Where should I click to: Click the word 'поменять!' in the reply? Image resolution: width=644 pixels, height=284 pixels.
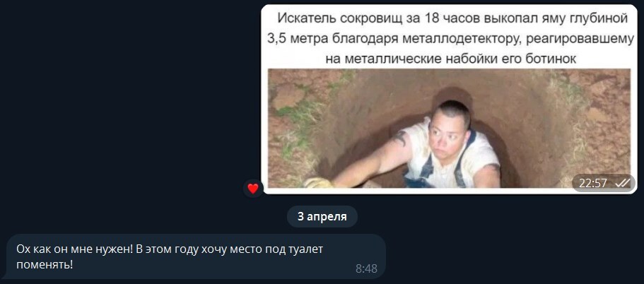(x=45, y=264)
